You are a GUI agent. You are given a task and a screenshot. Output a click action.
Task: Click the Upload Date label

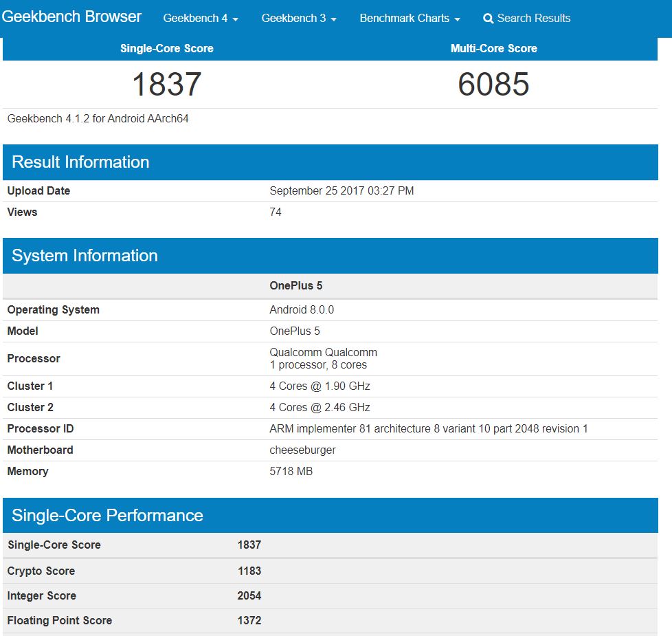[38, 191]
